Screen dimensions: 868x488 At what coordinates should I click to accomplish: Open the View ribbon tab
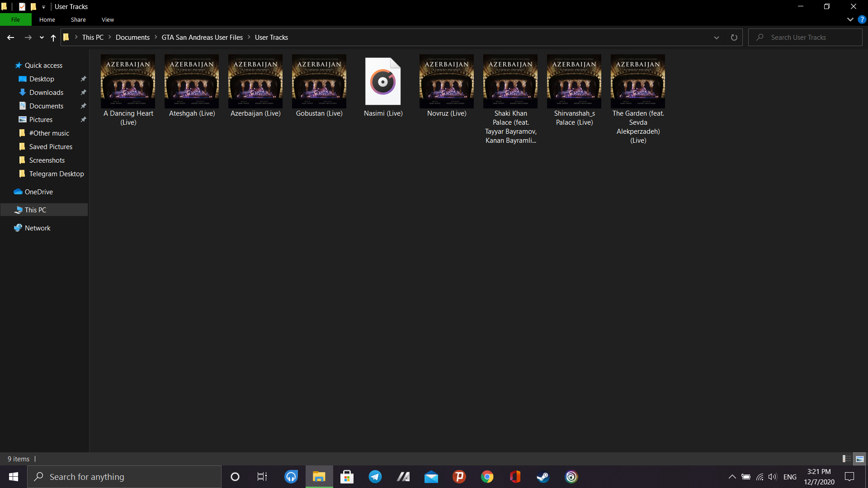point(108,19)
